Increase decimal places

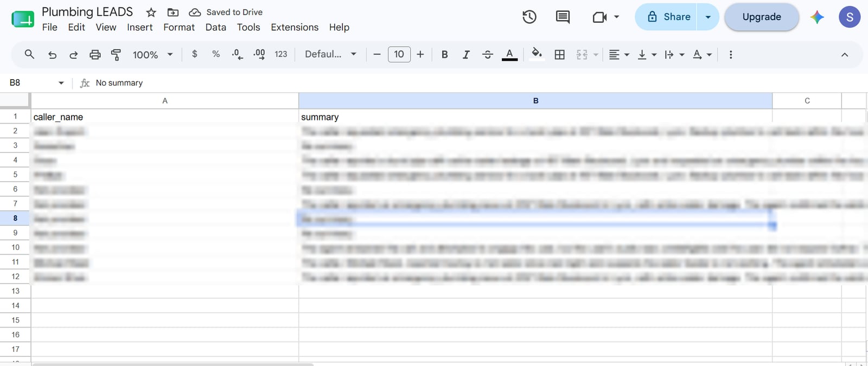point(259,54)
